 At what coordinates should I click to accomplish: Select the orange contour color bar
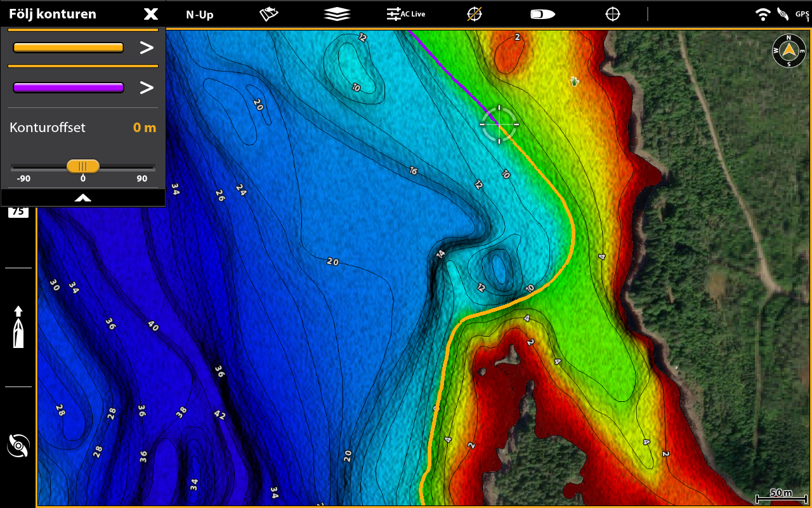(68, 48)
